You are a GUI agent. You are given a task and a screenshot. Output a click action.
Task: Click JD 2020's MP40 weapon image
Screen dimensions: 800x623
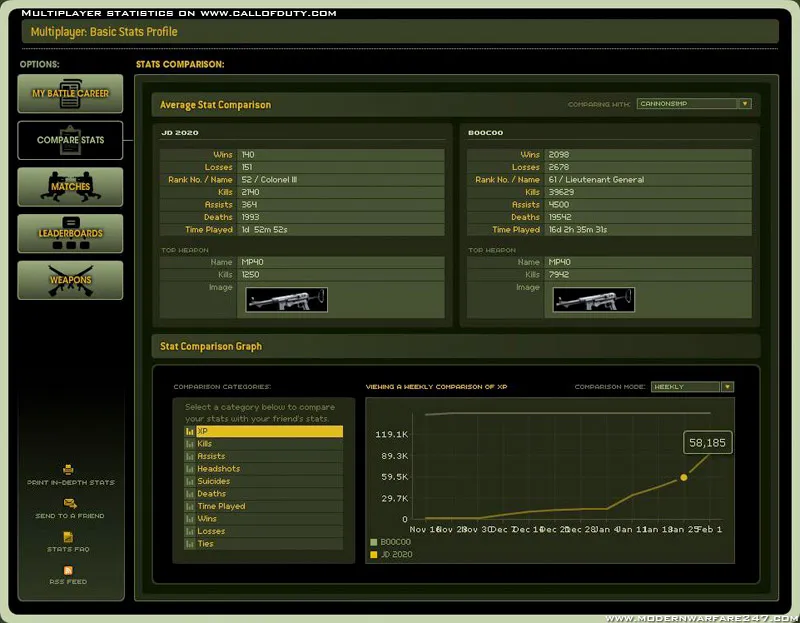pos(285,299)
